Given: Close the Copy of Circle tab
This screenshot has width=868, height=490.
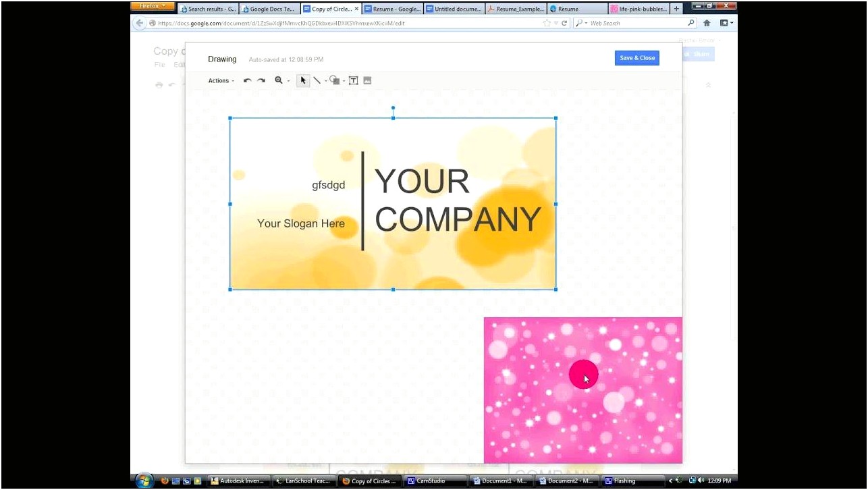Looking at the screenshot, I should [x=356, y=9].
